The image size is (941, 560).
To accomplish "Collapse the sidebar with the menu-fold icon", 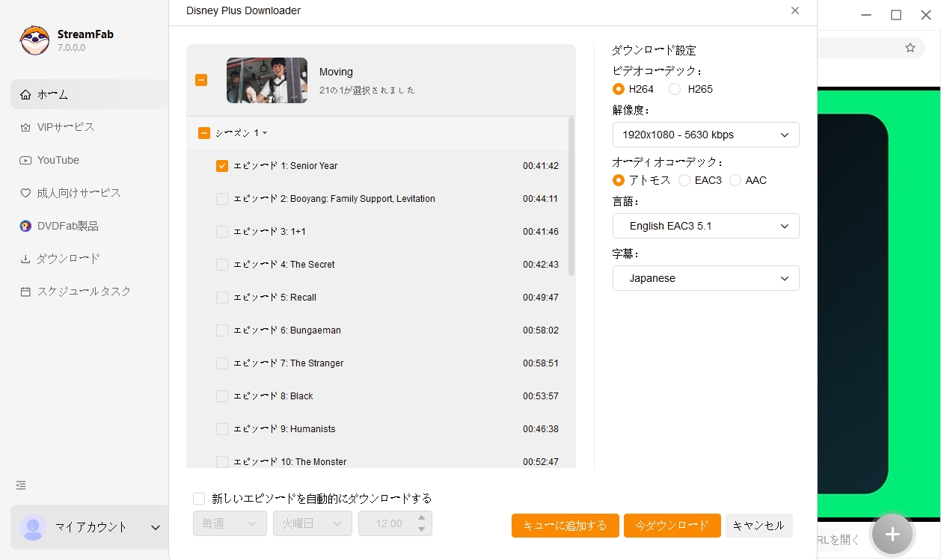I will point(21,485).
